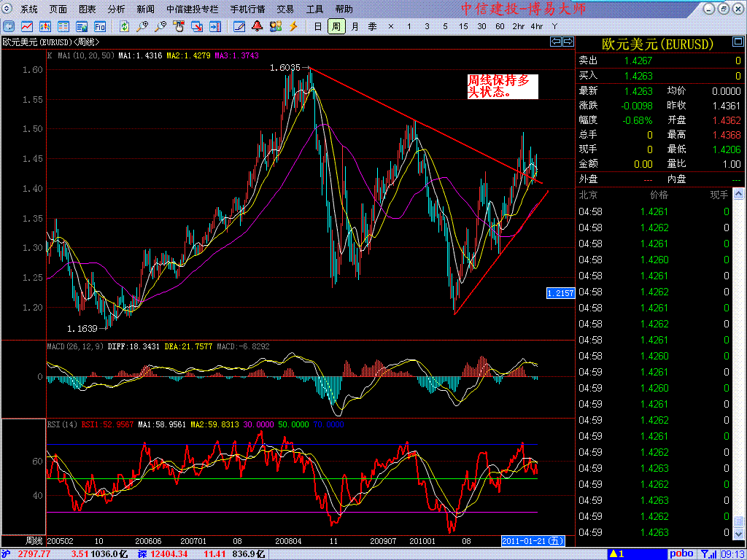The image size is (747, 560).
Task: Open the 中信建投专栏 menu
Action: [x=193, y=9]
